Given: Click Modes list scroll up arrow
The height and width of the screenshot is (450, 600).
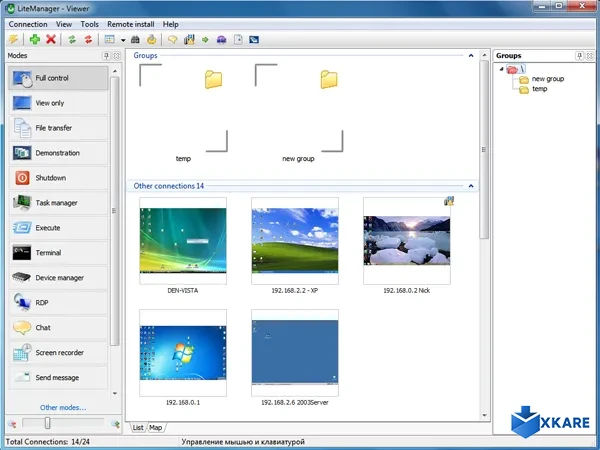Looking at the screenshot, I should pyautogui.click(x=115, y=71).
